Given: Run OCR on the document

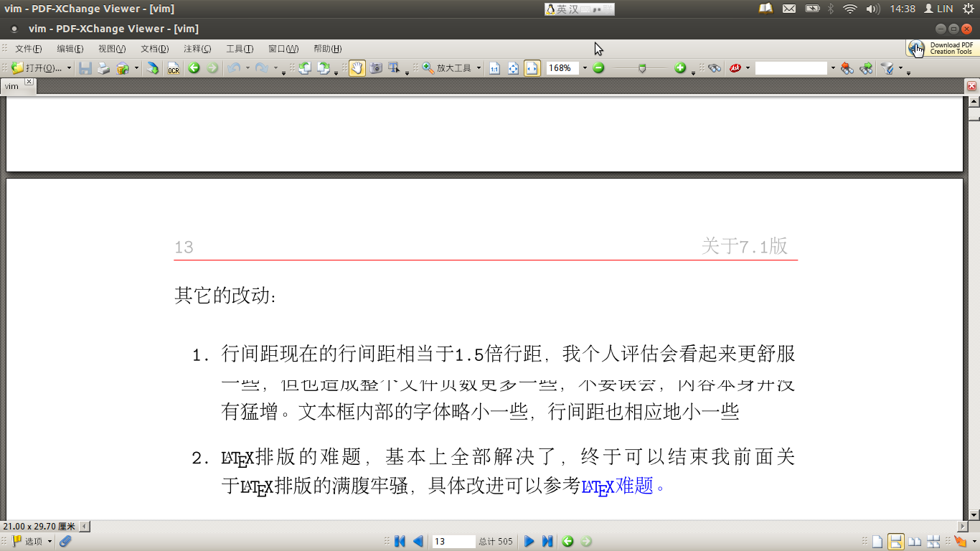Looking at the screenshot, I should pyautogui.click(x=174, y=68).
